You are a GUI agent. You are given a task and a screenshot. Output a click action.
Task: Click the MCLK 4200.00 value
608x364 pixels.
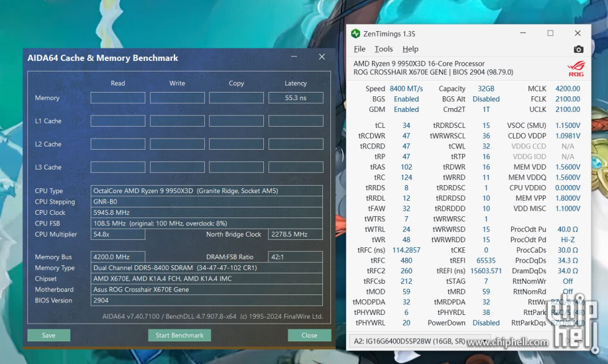pos(568,89)
